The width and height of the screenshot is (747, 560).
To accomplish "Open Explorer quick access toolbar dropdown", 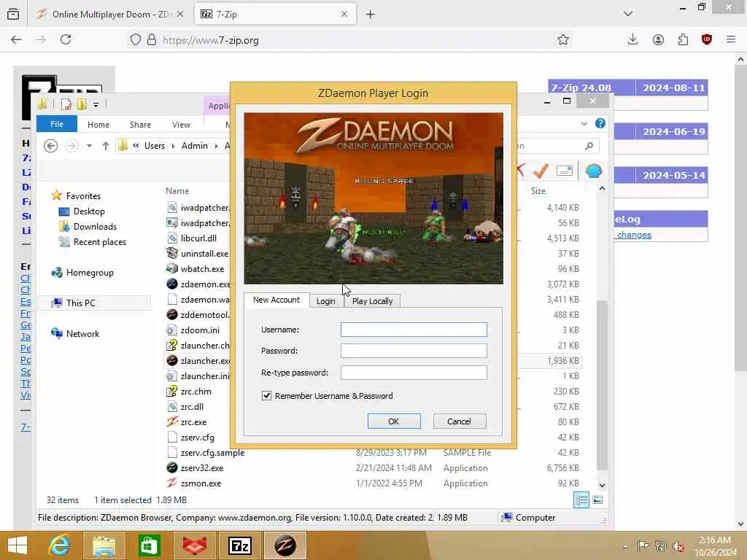I will (96, 104).
